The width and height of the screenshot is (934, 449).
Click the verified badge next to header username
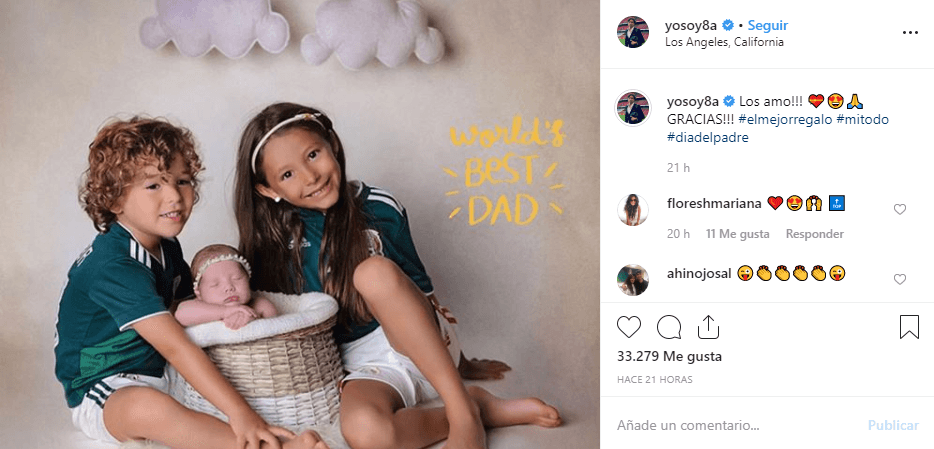click(727, 25)
